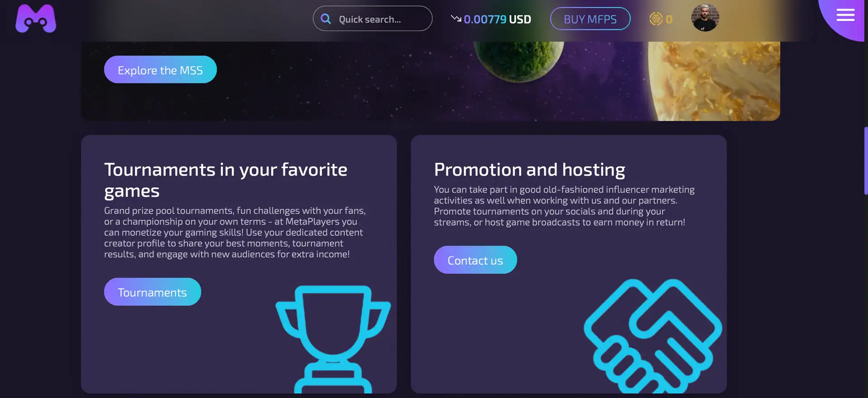Screen dimensions: 868x398
Task: Click the Contact us button
Action: [x=475, y=260]
